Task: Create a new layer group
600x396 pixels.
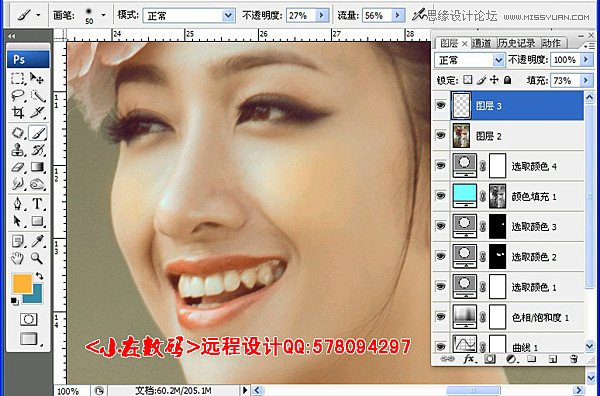Action: pos(531,359)
